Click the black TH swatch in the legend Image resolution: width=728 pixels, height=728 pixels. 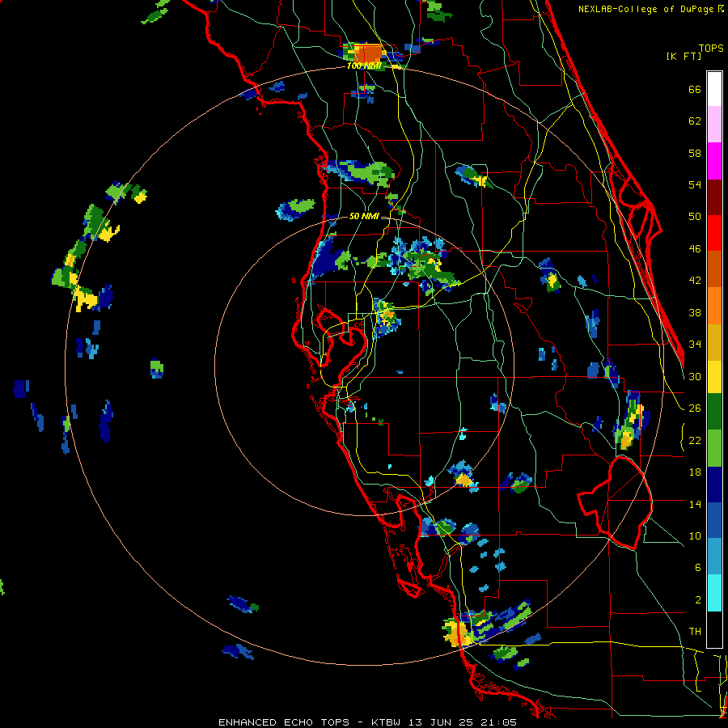[x=714, y=629]
